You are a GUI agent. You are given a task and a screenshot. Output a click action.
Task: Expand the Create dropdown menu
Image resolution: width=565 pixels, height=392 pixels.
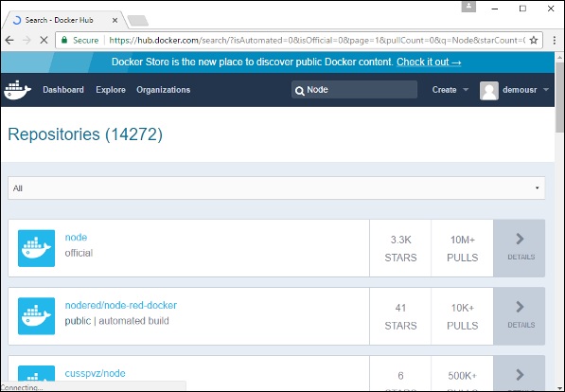coord(450,90)
